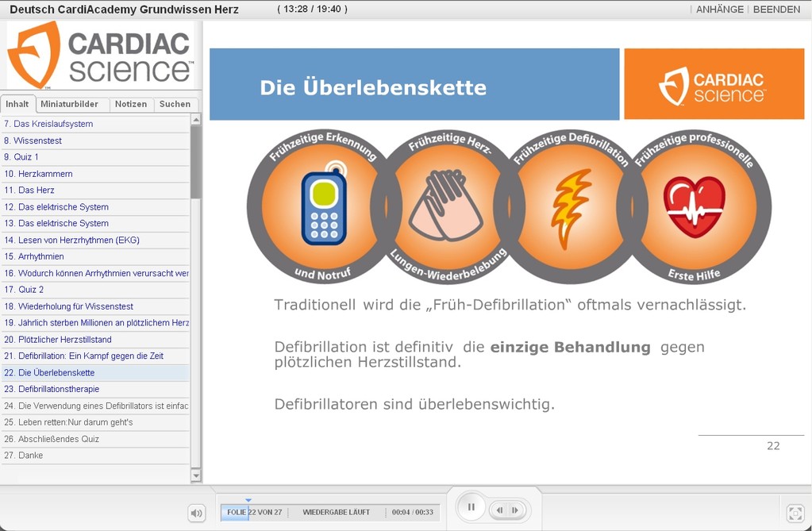Click the bold text einzige Behandlung
Screen dimensions: 812x531
click(570, 347)
